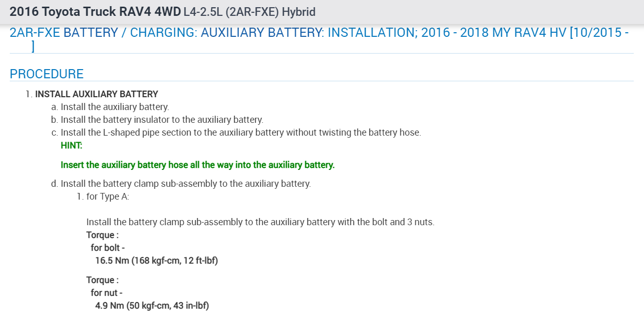Select the PROCEDURE section heading
This screenshot has width=644, height=326.
(x=47, y=74)
